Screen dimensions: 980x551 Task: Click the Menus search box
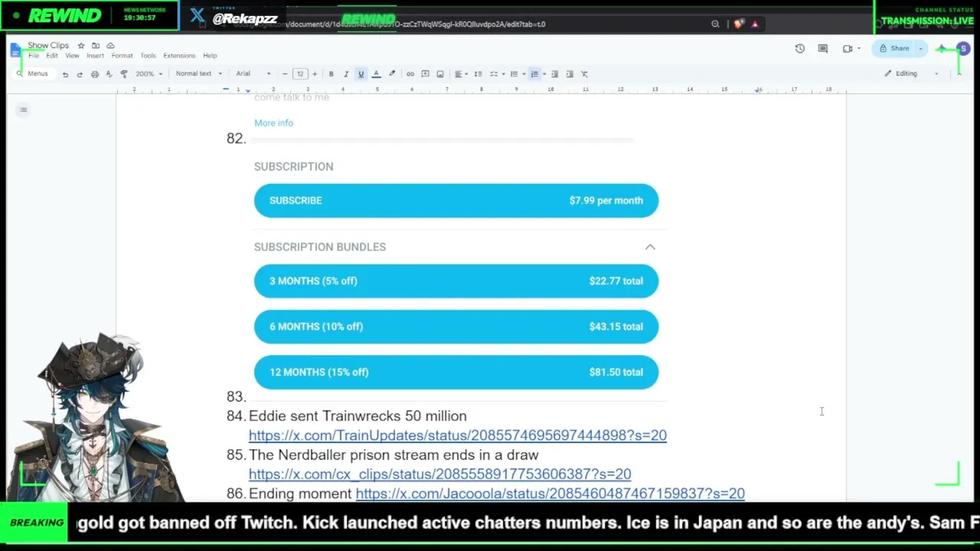(33, 74)
